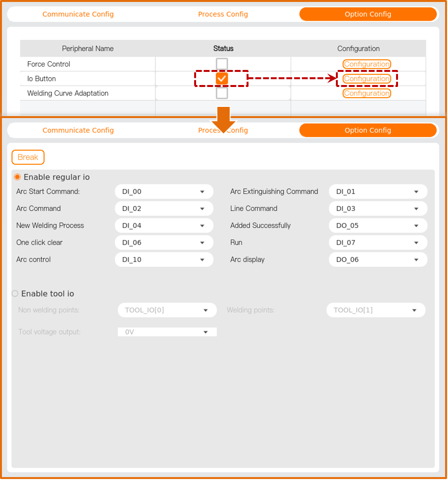Select the Enable tool io radio button
Image resolution: width=448 pixels, height=480 pixels.
pyautogui.click(x=15, y=293)
